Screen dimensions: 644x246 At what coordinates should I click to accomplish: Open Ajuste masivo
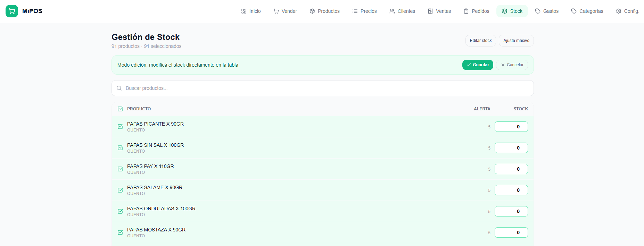click(516, 41)
